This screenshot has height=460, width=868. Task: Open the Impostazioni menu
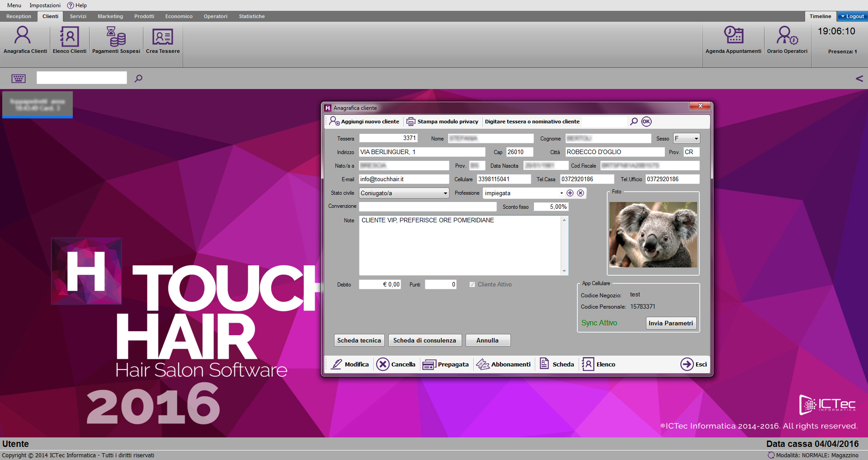click(45, 5)
